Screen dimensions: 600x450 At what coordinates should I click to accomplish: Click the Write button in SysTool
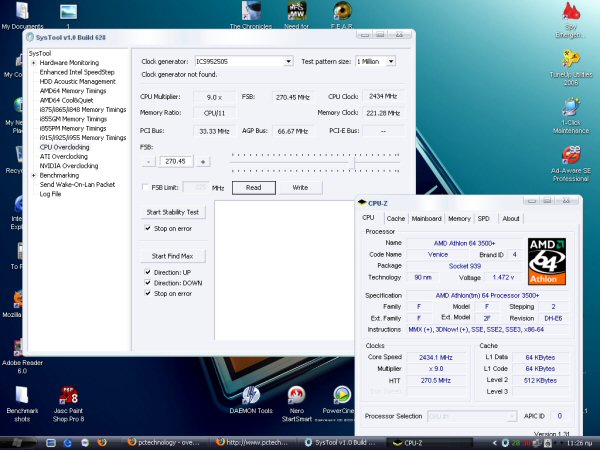[300, 188]
